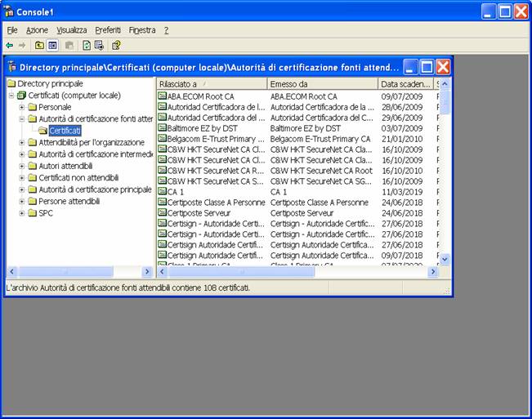Maximize the inner certificate window

(427, 67)
